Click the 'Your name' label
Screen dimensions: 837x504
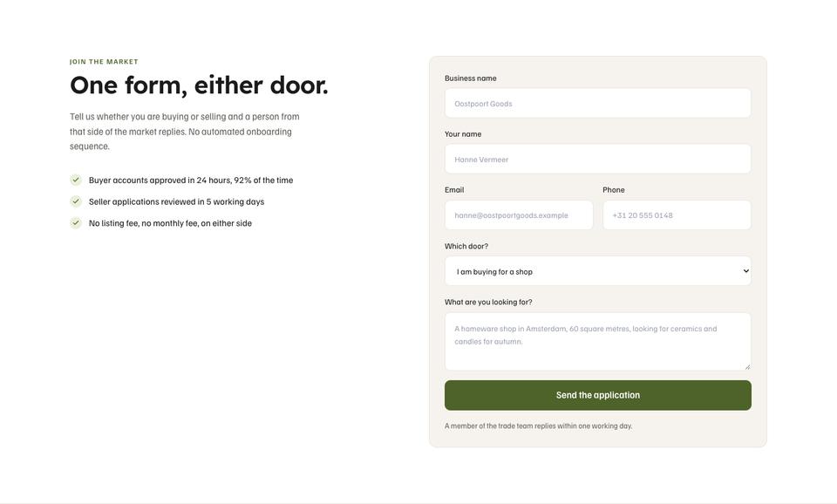(463, 134)
